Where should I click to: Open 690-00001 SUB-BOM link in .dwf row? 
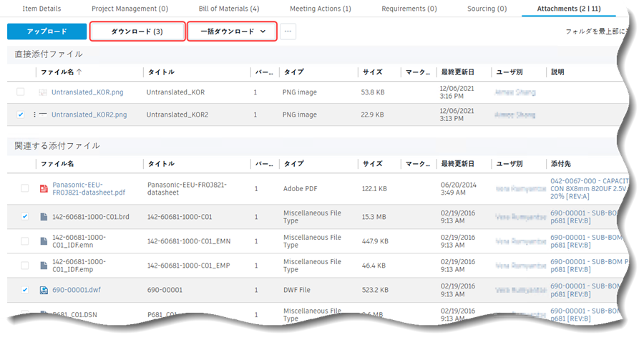(585, 290)
